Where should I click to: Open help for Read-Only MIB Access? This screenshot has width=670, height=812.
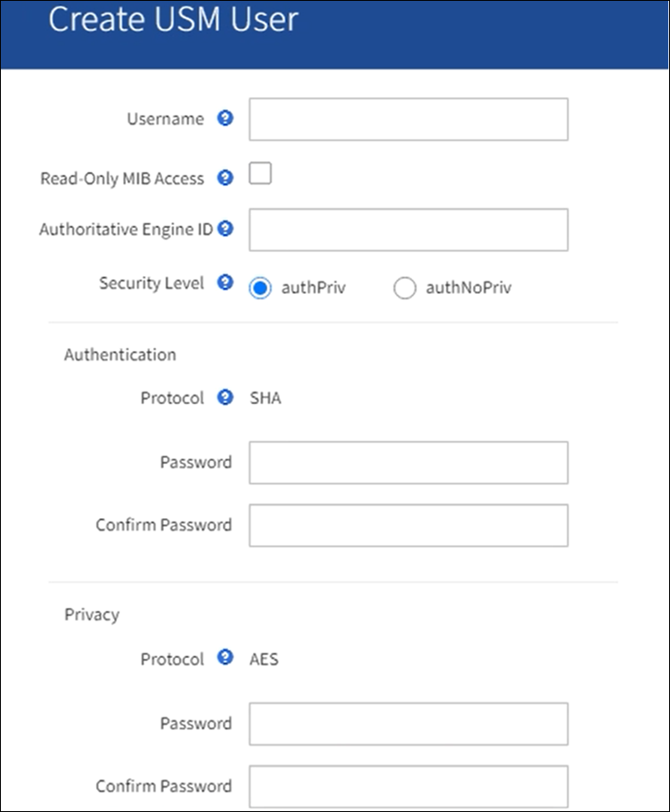click(x=225, y=178)
